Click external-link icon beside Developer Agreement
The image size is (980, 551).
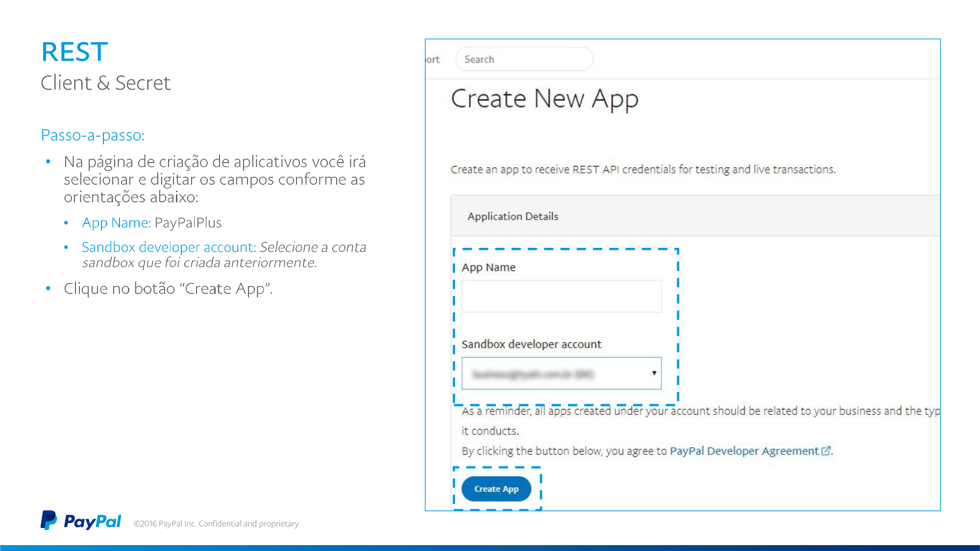pyautogui.click(x=826, y=451)
